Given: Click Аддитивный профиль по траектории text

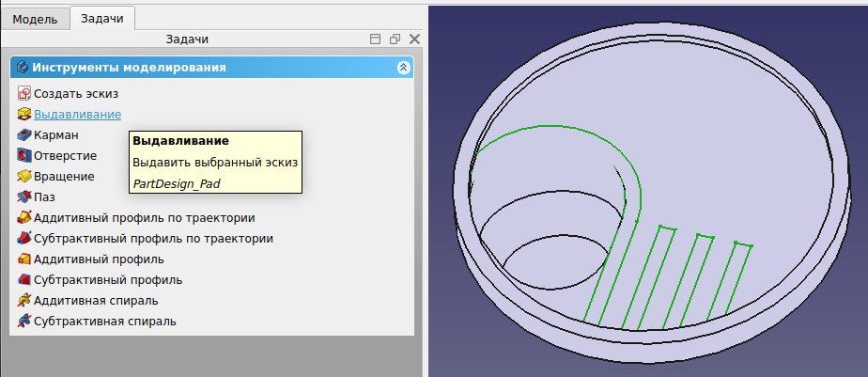Looking at the screenshot, I should [x=145, y=218].
